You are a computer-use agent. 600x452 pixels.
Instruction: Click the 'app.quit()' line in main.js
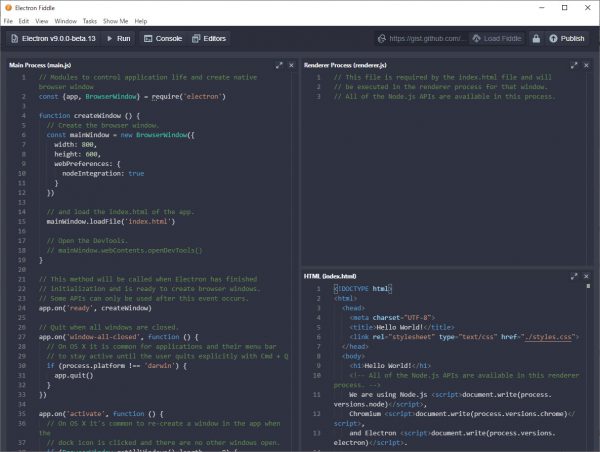73,375
